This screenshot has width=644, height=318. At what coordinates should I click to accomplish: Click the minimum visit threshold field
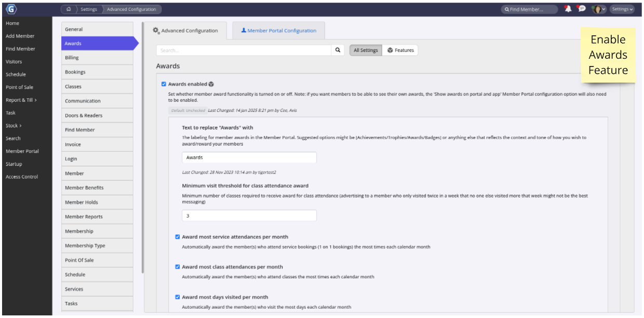coord(249,216)
